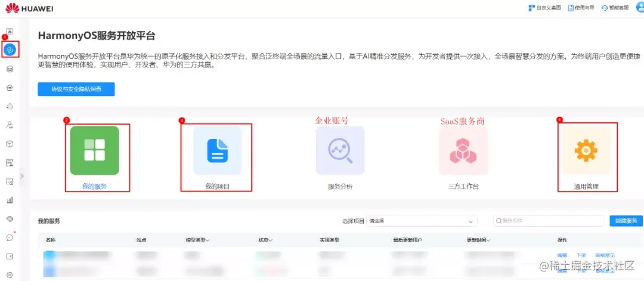644x281 pixels.
Task: Click the 操作 column header
Action: pos(562,240)
